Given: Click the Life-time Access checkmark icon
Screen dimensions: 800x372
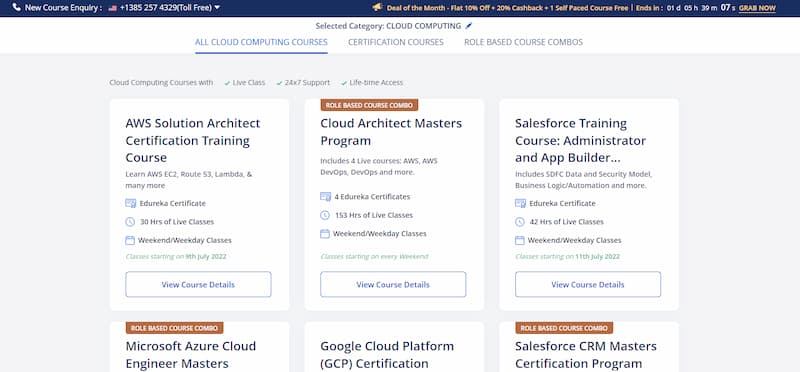Looking at the screenshot, I should 344,83.
